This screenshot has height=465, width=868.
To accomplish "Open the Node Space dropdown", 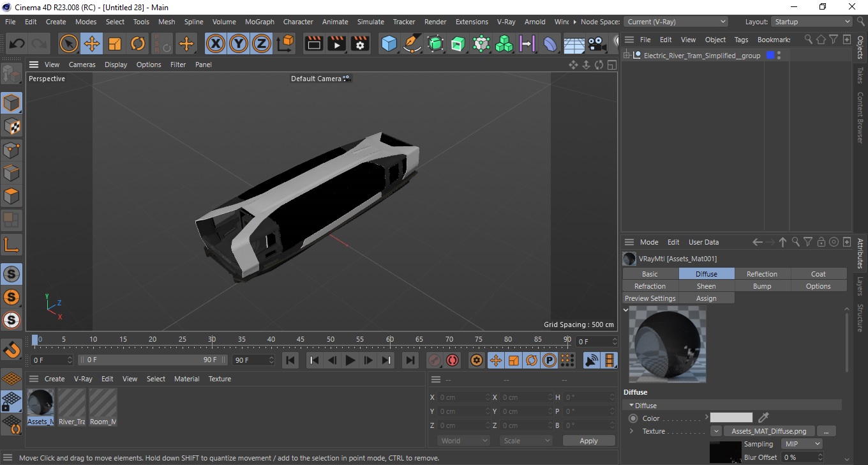I will click(x=675, y=22).
